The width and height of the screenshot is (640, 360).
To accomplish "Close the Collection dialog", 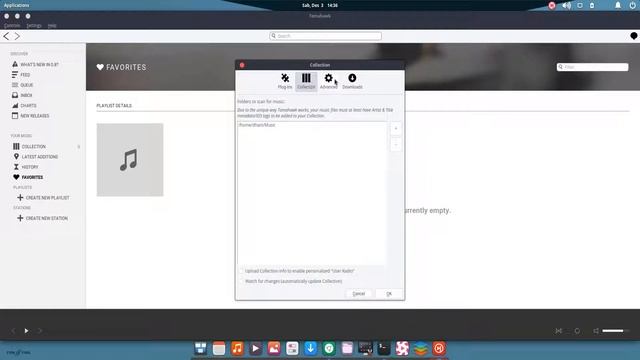I will coord(242,65).
